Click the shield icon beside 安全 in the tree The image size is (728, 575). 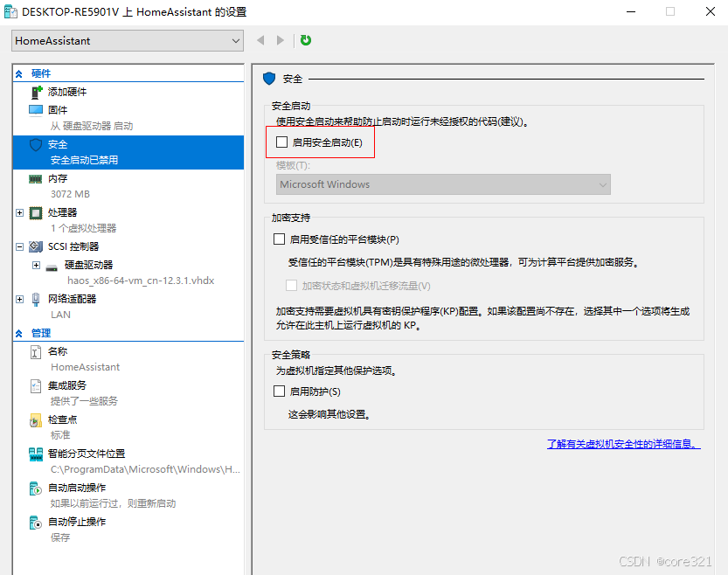36,145
